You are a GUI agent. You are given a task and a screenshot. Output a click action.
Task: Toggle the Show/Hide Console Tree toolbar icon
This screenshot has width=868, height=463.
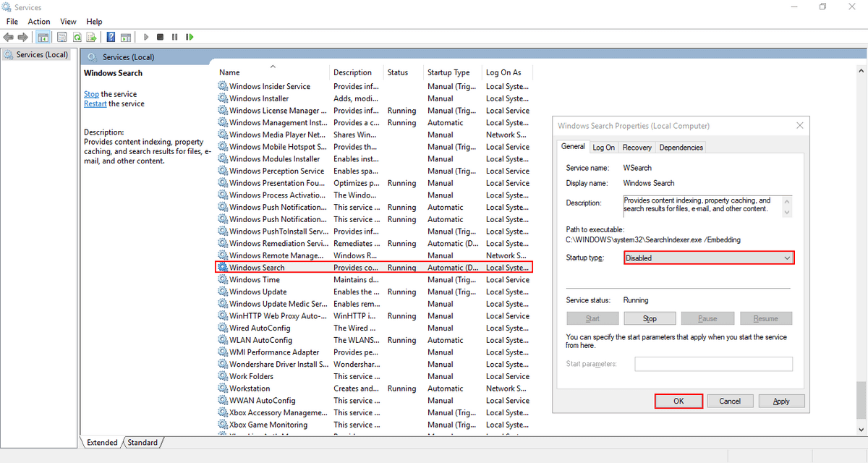[x=43, y=37]
